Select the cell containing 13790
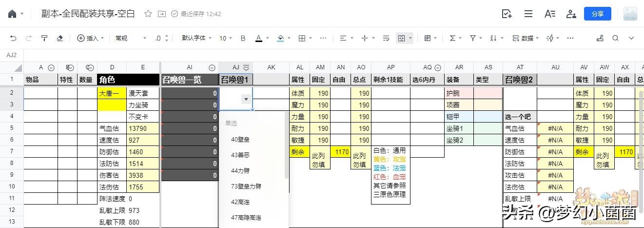Image resolution: width=644 pixels, height=228 pixels. [143, 128]
